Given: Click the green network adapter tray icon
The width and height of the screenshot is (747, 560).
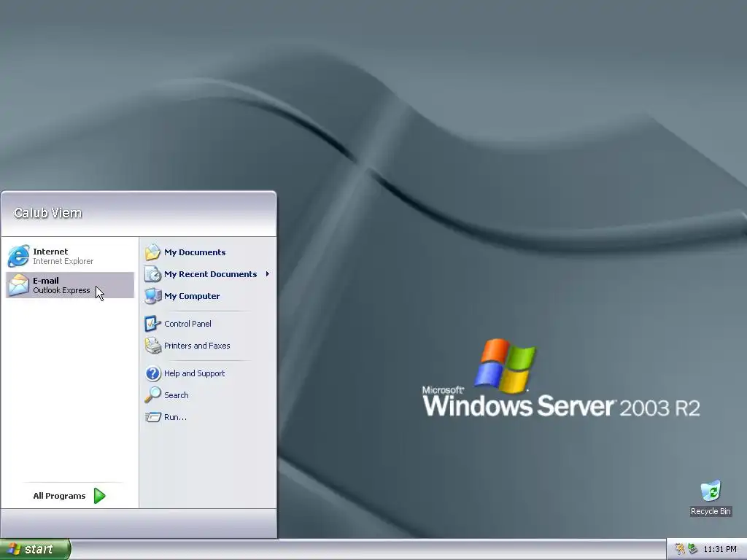Looking at the screenshot, I should [692, 550].
